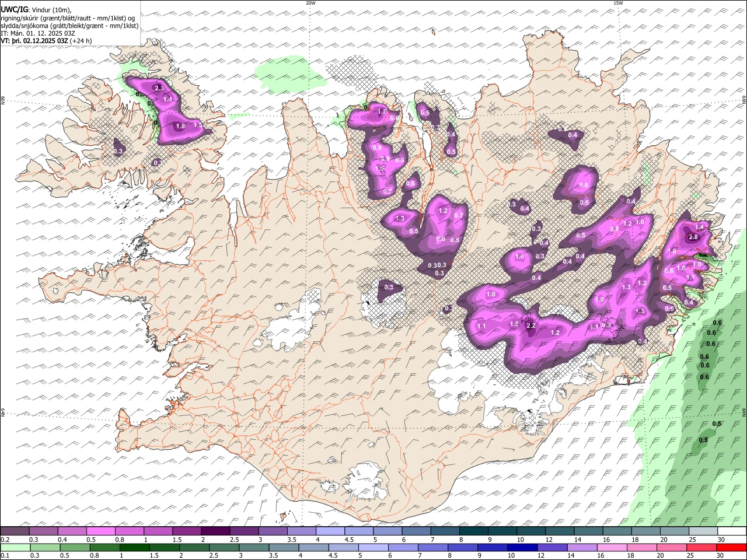Click the 0.2 label in the top legend row
Image resolution: width=747 pixels, height=560 pixels.
[x=5, y=540]
